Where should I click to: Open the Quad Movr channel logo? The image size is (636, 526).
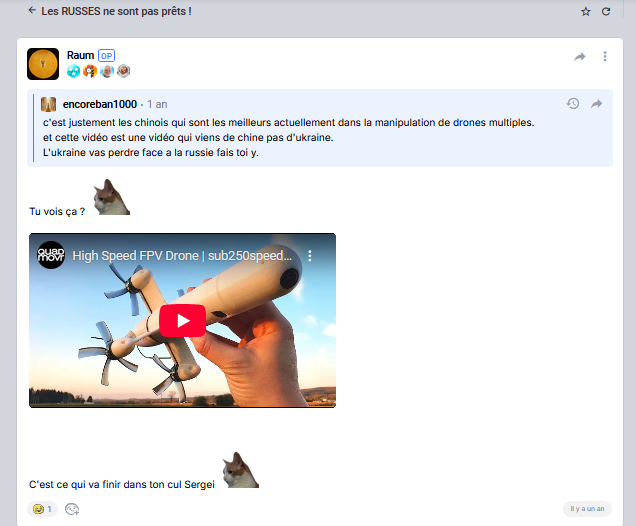tap(51, 256)
